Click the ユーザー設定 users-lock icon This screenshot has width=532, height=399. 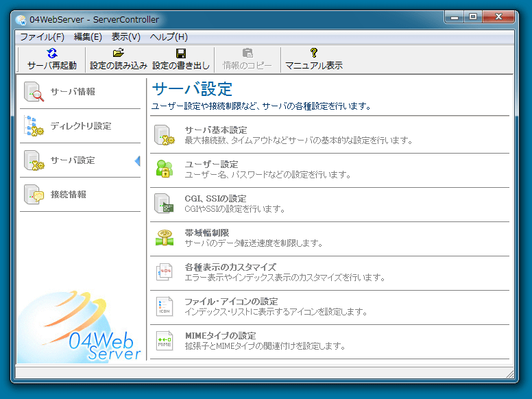(x=165, y=169)
